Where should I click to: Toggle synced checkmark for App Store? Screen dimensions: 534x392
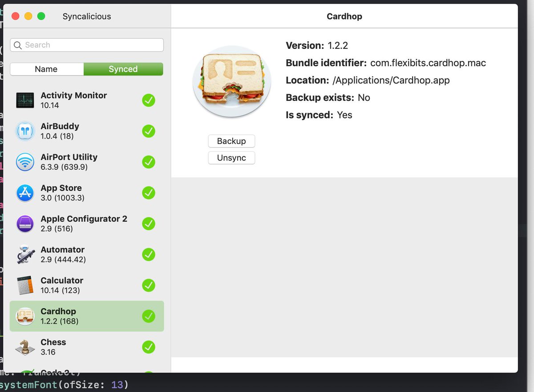point(149,193)
